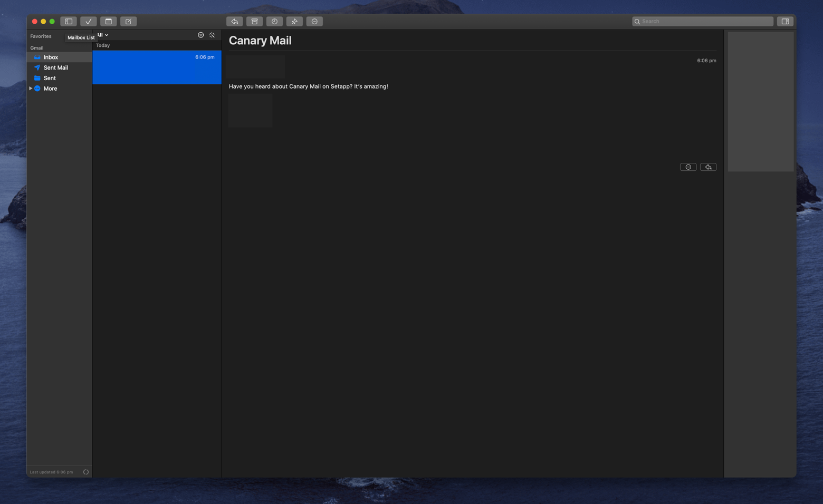This screenshot has width=823, height=504.
Task: Click the Today group header
Action: coord(103,46)
